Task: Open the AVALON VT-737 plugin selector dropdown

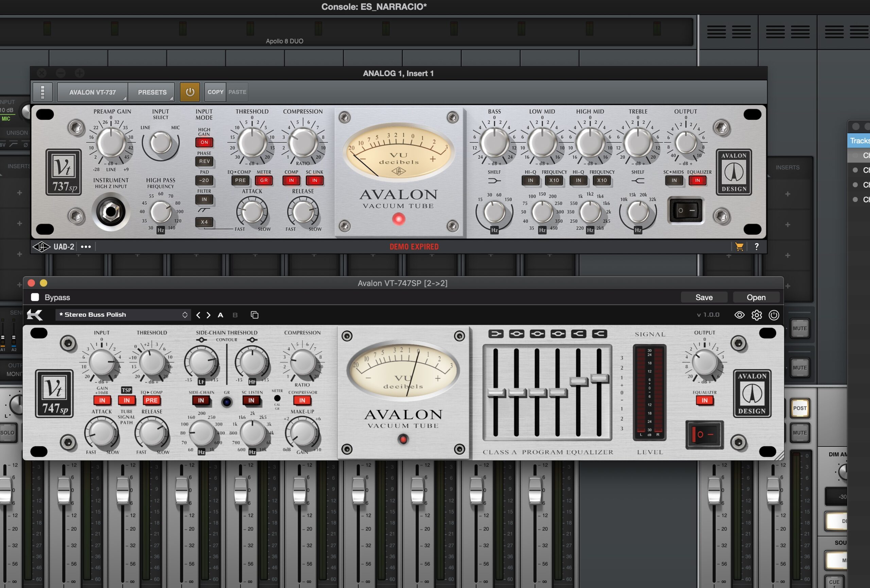Action: [x=92, y=92]
